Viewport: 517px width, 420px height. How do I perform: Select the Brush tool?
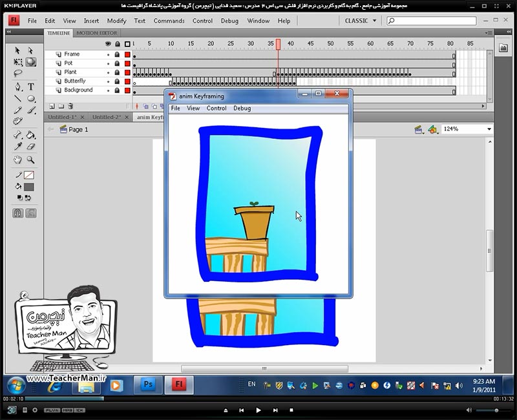click(x=31, y=110)
